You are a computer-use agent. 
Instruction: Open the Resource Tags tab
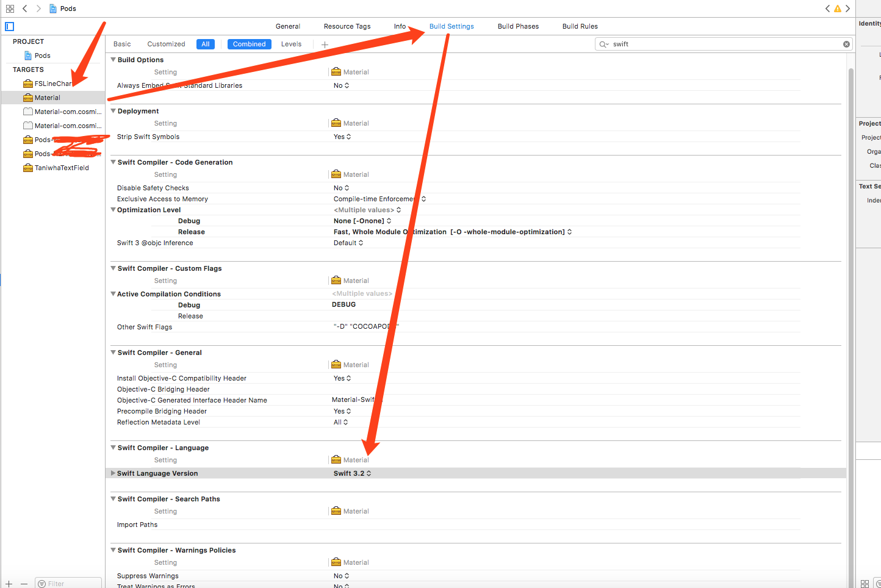tap(347, 26)
